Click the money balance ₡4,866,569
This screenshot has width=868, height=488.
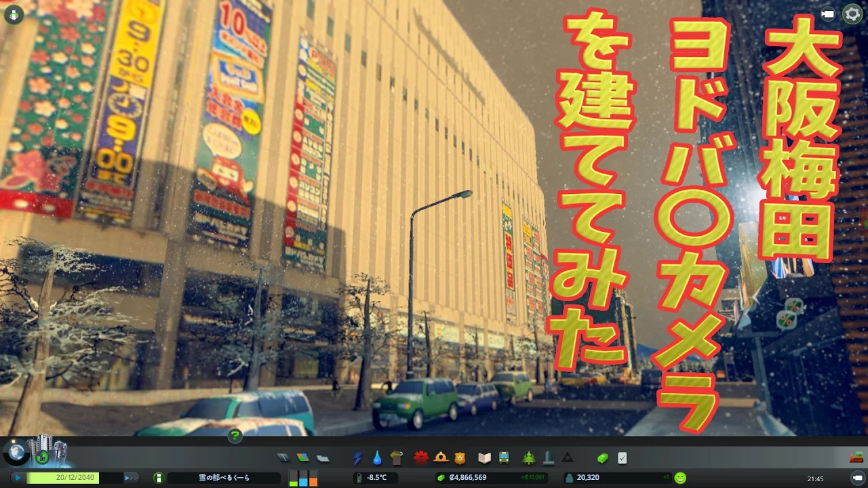coord(467,478)
